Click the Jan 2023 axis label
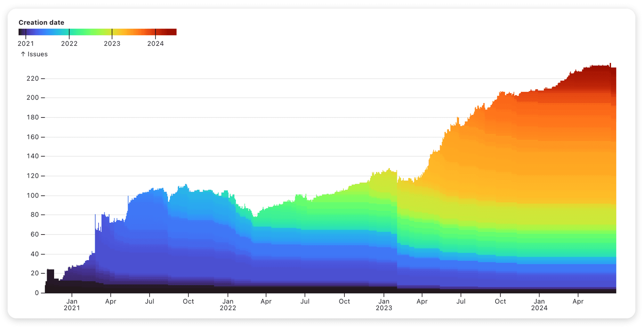Screen dimensions: 644x327 click(x=383, y=305)
